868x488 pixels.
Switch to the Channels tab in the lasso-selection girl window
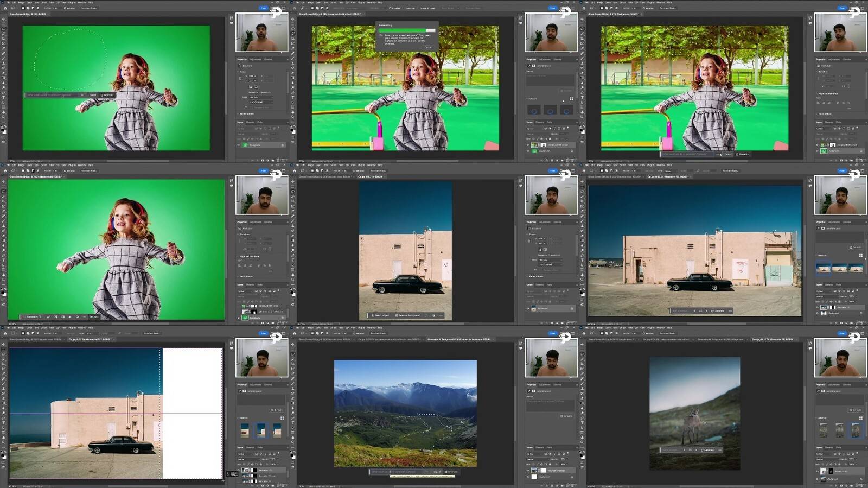[x=250, y=122]
